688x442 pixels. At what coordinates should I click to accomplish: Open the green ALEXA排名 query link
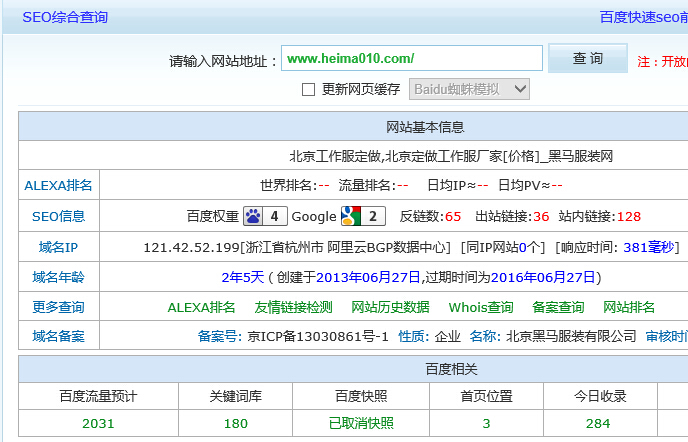[x=201, y=307]
